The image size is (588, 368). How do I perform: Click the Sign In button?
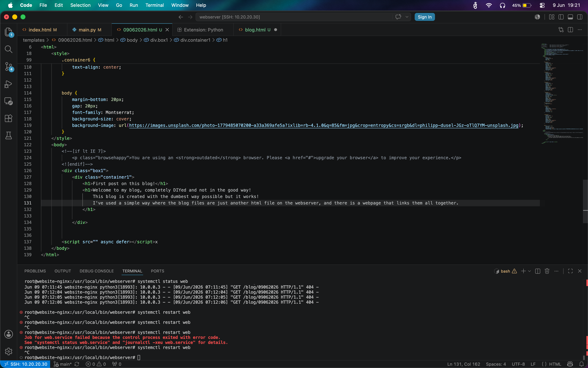pos(425,17)
